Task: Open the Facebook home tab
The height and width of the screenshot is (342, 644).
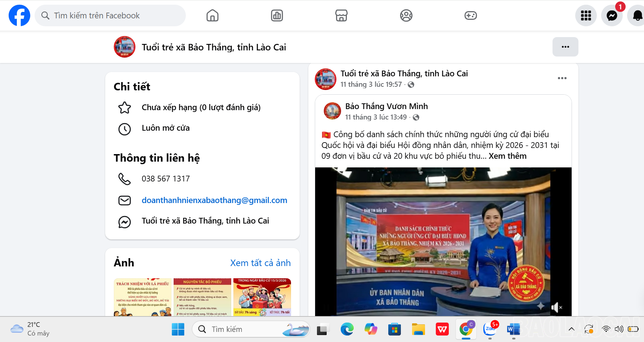Action: pyautogui.click(x=212, y=15)
